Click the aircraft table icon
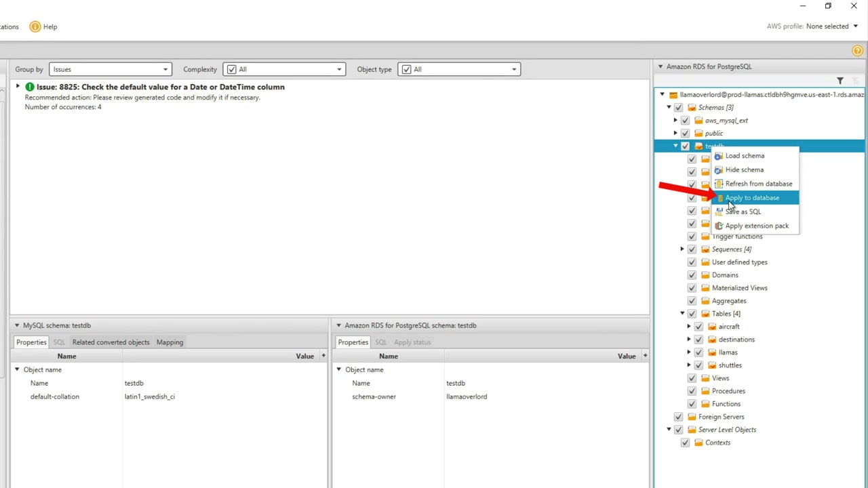 coord(712,327)
